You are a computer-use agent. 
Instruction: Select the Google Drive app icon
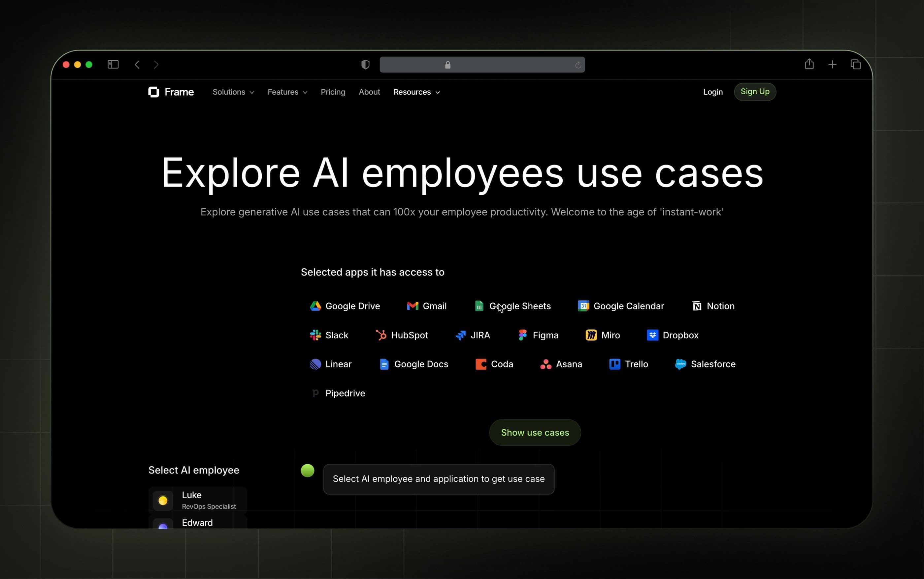[x=315, y=306]
